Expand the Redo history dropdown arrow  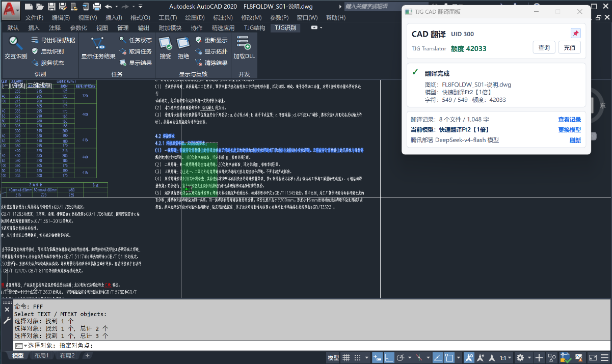pos(134,7)
